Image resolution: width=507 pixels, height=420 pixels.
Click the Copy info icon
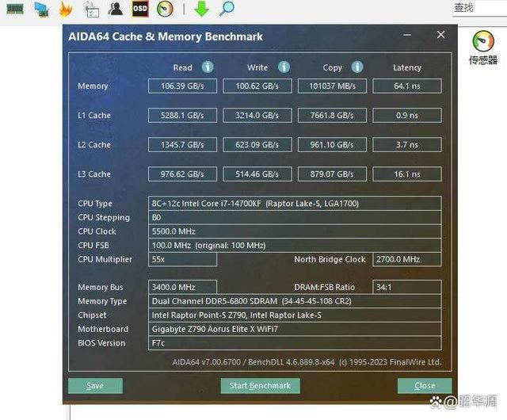click(x=357, y=67)
